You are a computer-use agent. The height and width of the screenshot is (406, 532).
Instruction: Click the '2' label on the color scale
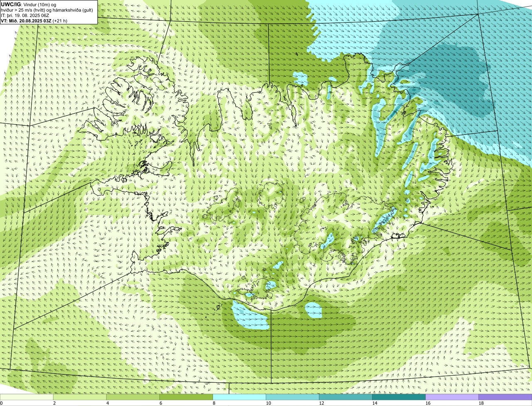(x=54, y=403)
